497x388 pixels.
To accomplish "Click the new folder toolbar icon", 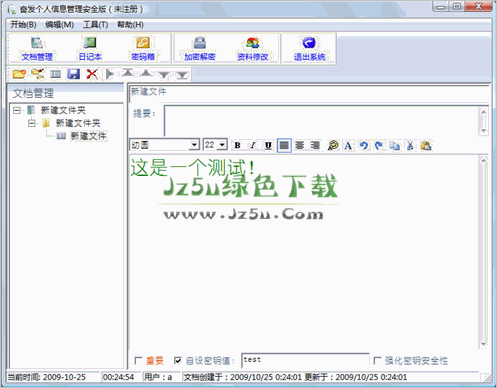I will coord(19,74).
